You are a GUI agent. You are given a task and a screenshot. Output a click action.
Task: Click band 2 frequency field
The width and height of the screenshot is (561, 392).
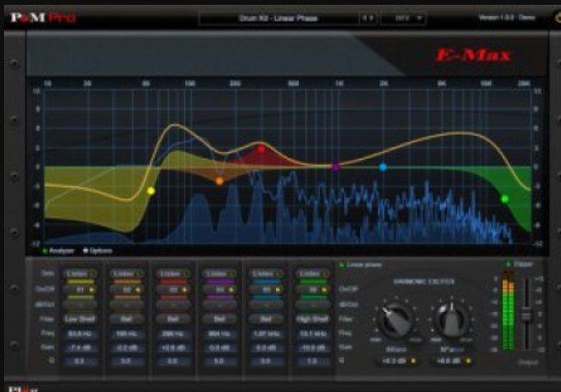126,334
